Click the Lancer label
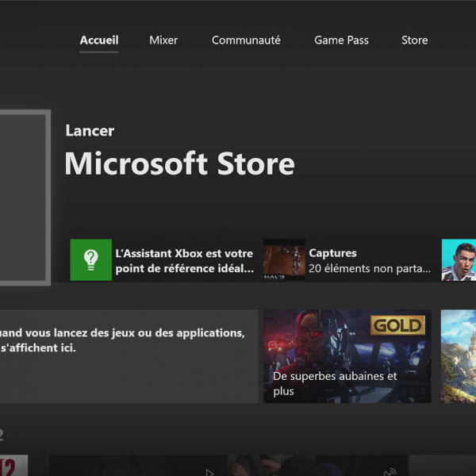Image resolution: width=476 pixels, height=476 pixels. pos(90,131)
